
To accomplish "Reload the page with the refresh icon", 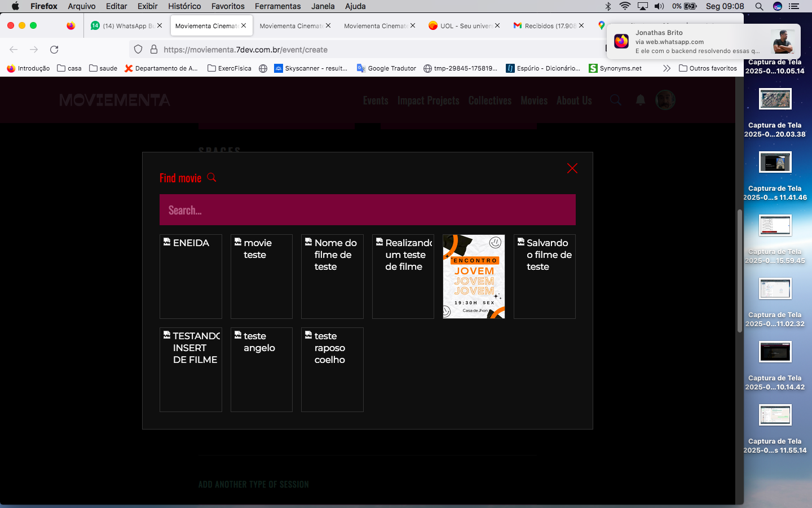I will [x=54, y=50].
